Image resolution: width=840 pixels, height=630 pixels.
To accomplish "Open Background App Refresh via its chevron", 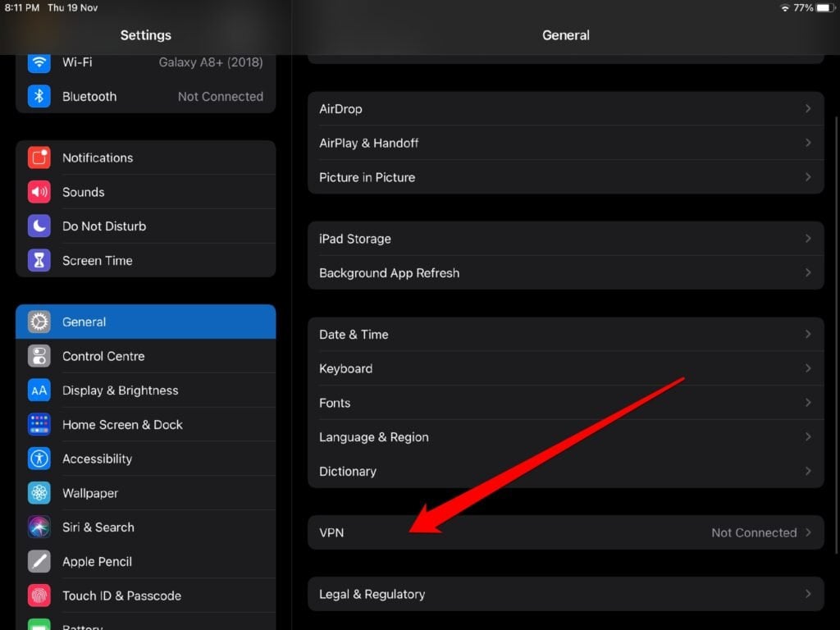I will (808, 272).
